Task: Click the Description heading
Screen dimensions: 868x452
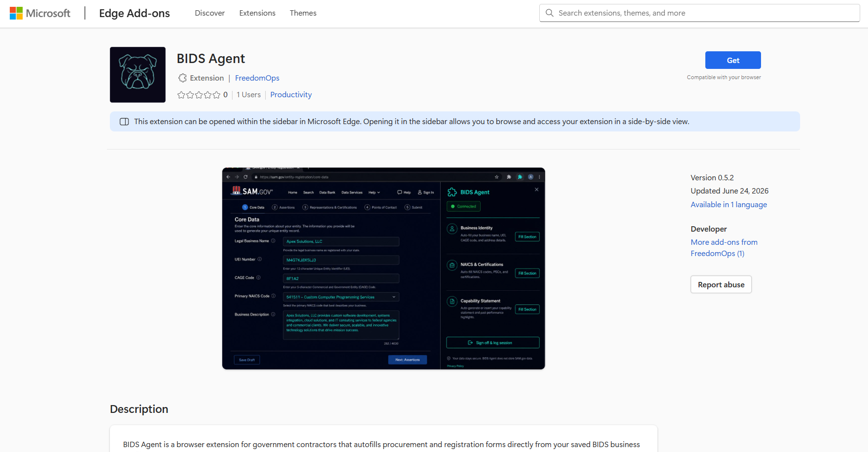Action: (139, 409)
